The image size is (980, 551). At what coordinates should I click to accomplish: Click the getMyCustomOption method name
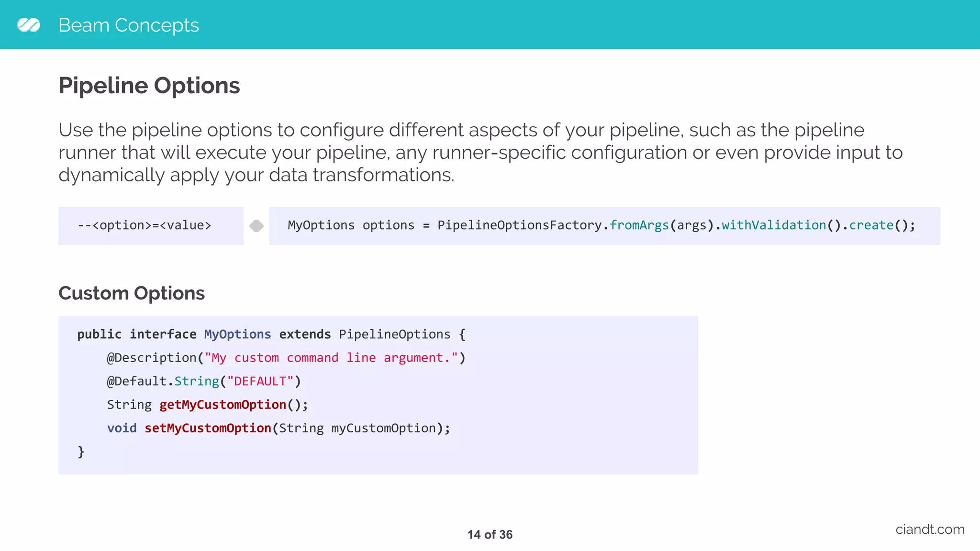click(223, 405)
